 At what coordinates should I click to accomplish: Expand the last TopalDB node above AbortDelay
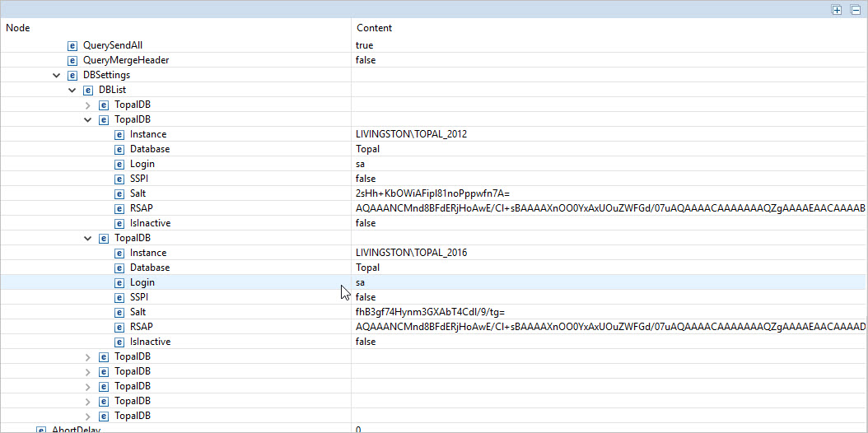(x=88, y=416)
